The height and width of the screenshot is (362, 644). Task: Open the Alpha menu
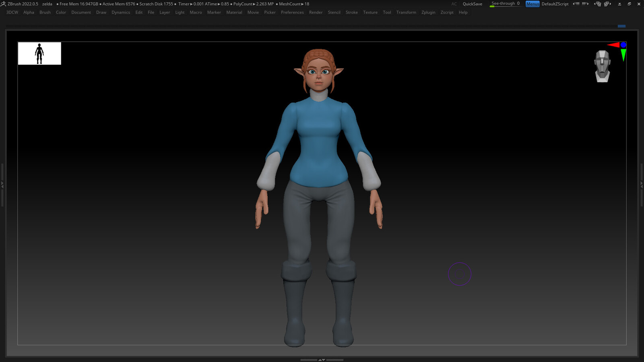pos(29,12)
